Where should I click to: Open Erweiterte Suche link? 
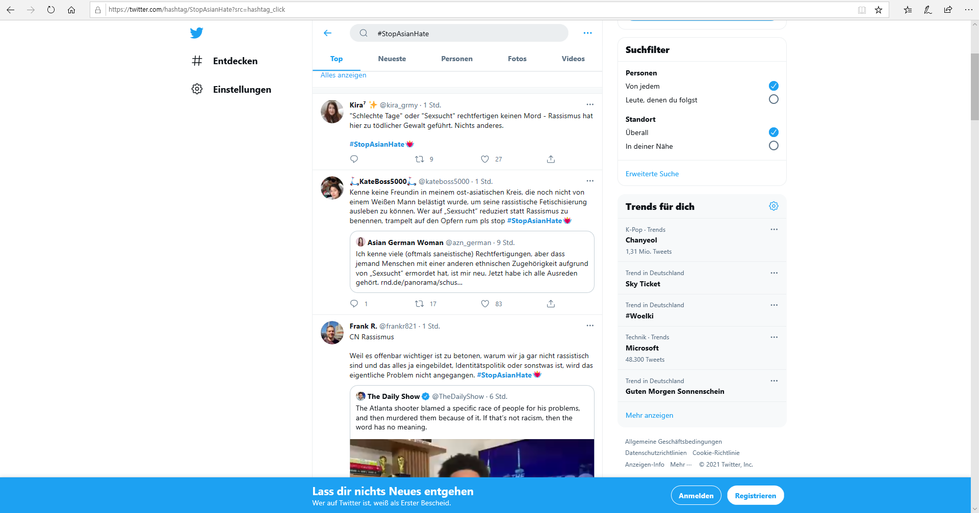pos(652,174)
